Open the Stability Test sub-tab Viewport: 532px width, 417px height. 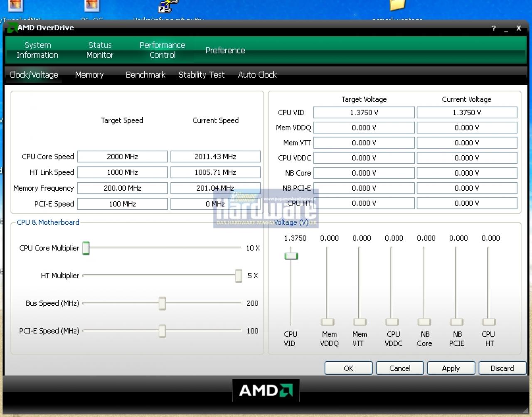point(202,75)
